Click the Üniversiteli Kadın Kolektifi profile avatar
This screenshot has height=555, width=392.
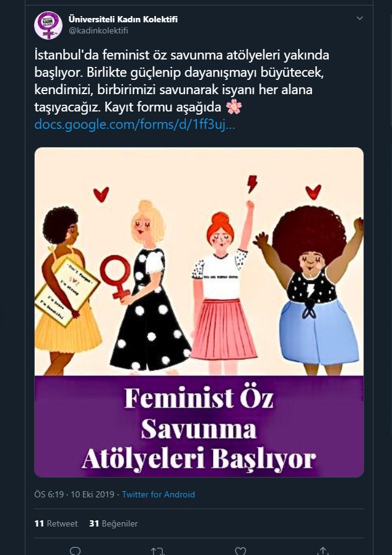tap(48, 25)
